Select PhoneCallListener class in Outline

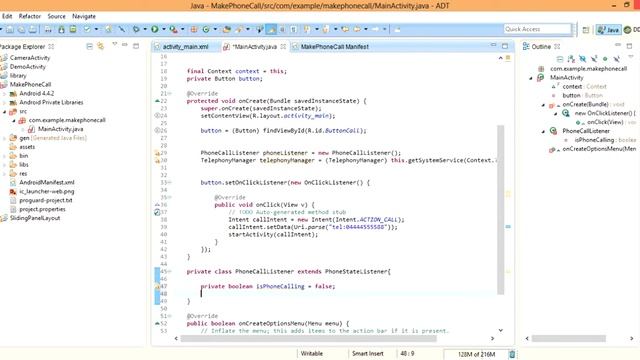(586, 131)
